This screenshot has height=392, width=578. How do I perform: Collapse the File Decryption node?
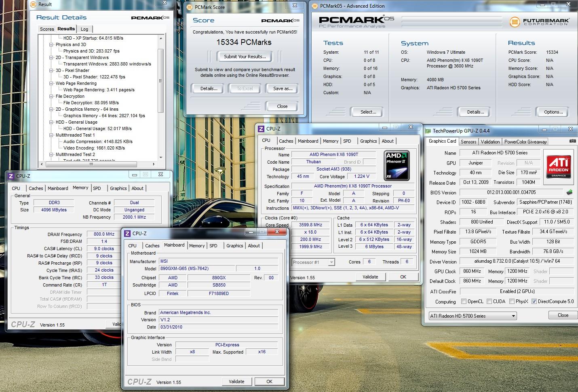(51, 96)
